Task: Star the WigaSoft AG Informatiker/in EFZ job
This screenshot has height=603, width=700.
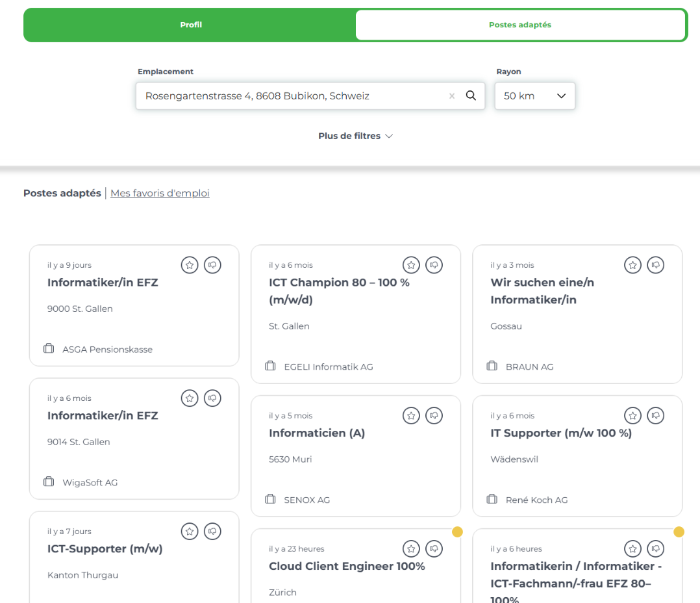Action: pos(190,398)
